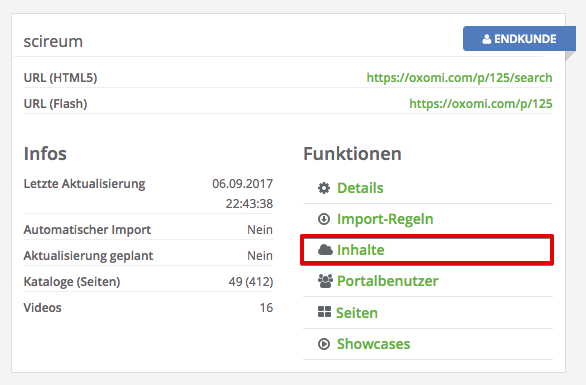Image resolution: width=586 pixels, height=385 pixels.
Task: Go to Portalbenutzer
Action: pyautogui.click(x=388, y=281)
